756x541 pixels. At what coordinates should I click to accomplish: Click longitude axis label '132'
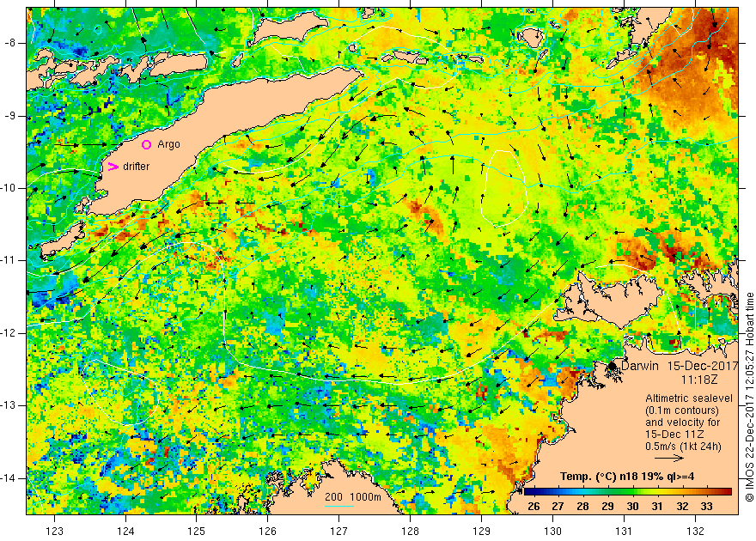tap(695, 532)
